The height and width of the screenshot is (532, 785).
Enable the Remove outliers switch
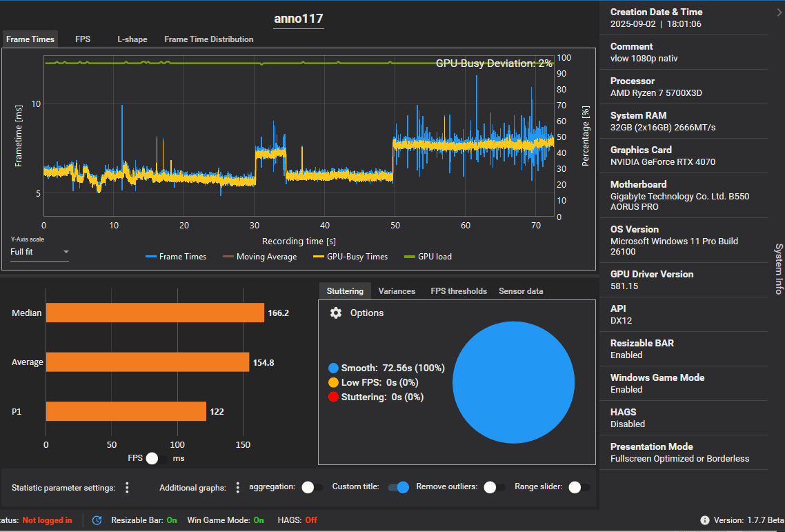(x=495, y=487)
